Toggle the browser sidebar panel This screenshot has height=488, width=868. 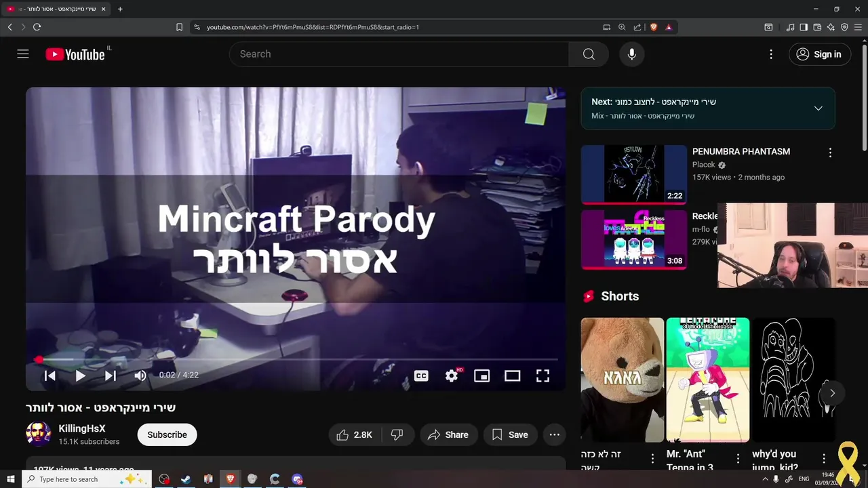(804, 27)
